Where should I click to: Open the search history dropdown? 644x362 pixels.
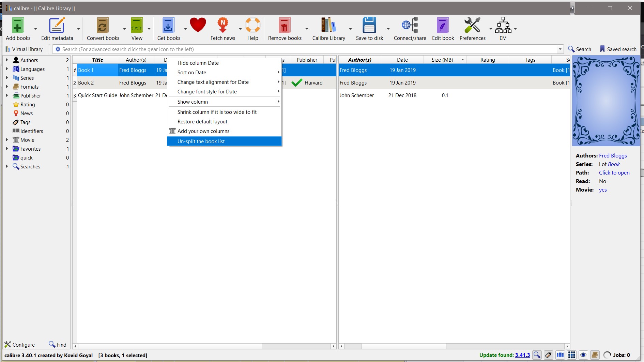tap(560, 49)
